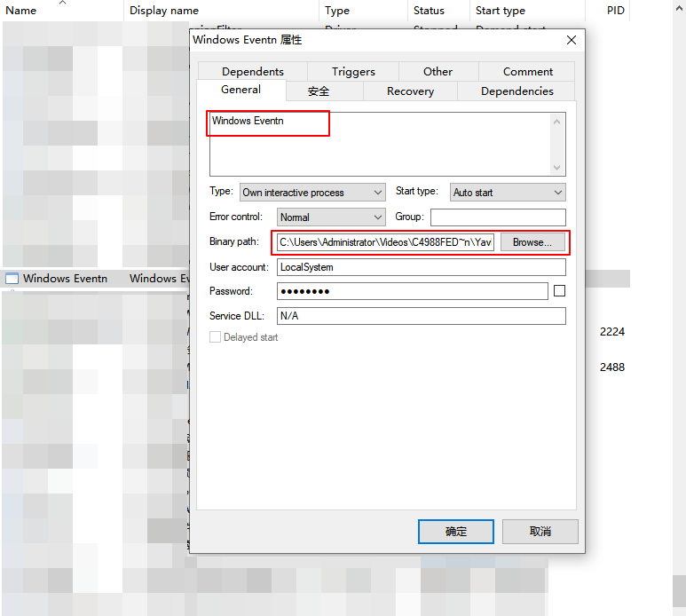The width and height of the screenshot is (686, 616).
Task: Click the Group input field
Action: point(498,217)
